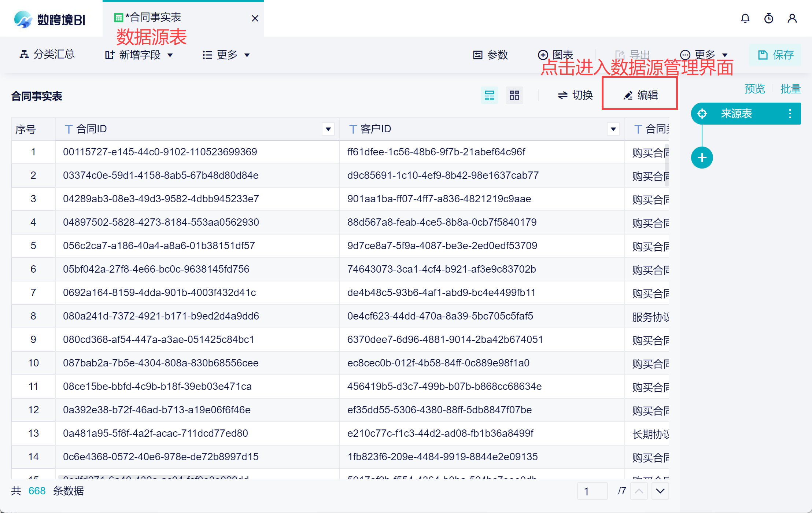Click the 图表 add chart button
This screenshot has width=812, height=513.
point(555,55)
